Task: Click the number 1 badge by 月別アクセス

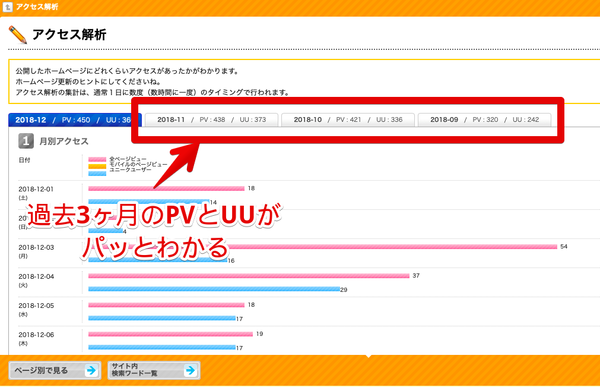Action: click(x=26, y=141)
